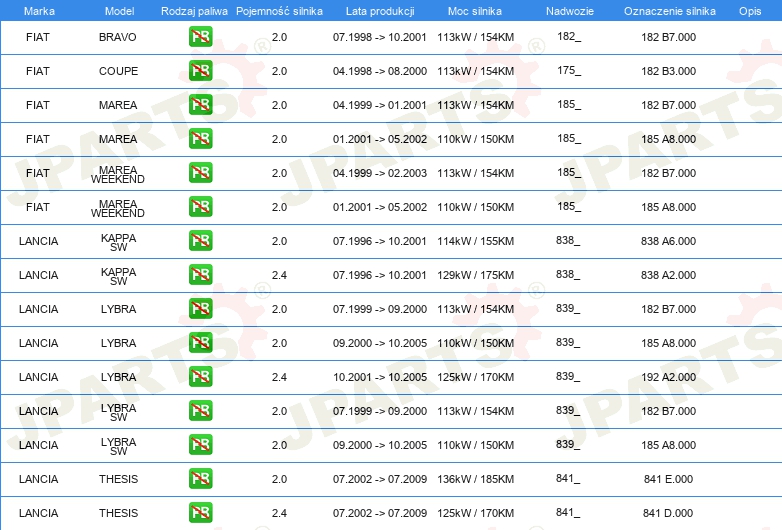Click THESIS model in the 2.0 row
The image size is (782, 530).
[118, 479]
